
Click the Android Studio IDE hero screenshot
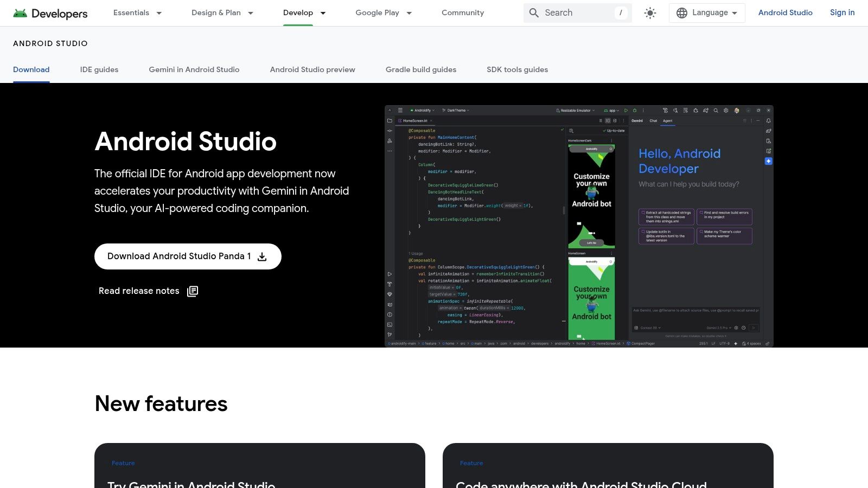pos(579,226)
